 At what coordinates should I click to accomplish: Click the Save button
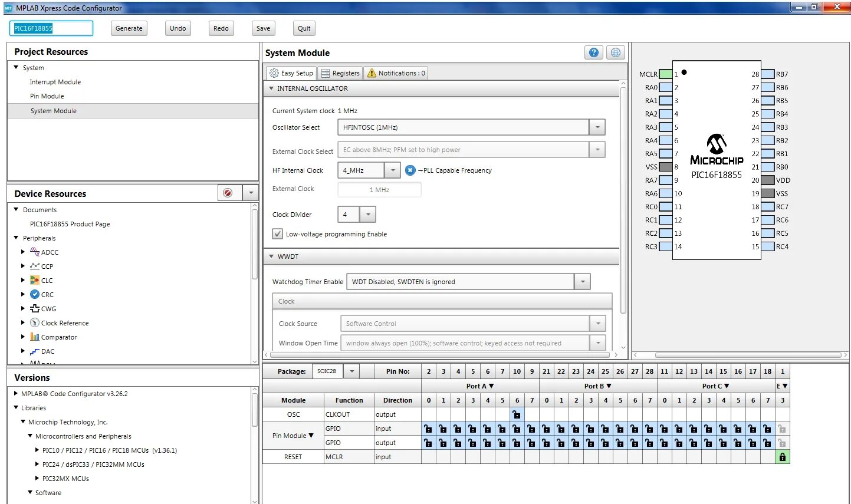(x=264, y=28)
